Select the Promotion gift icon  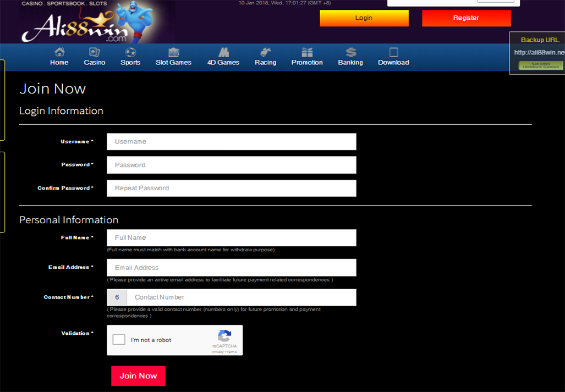pyautogui.click(x=307, y=53)
